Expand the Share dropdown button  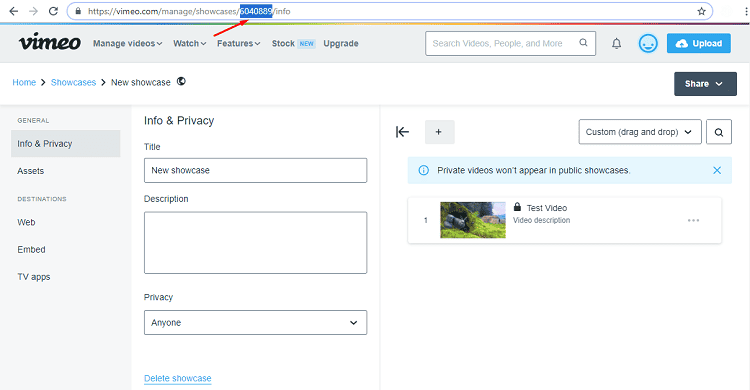coord(705,84)
